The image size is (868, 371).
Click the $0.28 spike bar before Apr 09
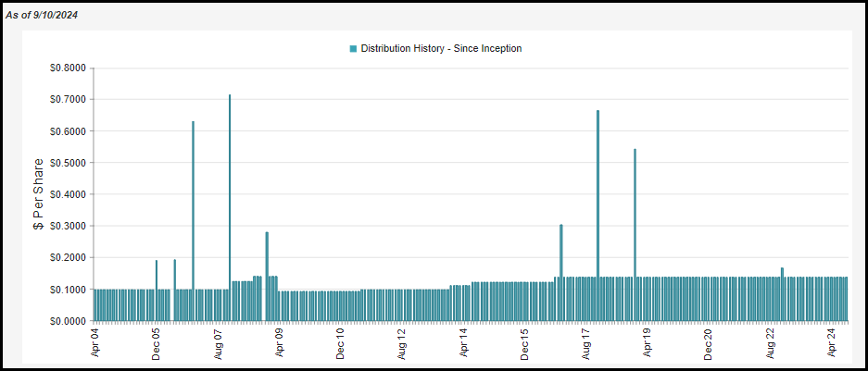pos(267,277)
